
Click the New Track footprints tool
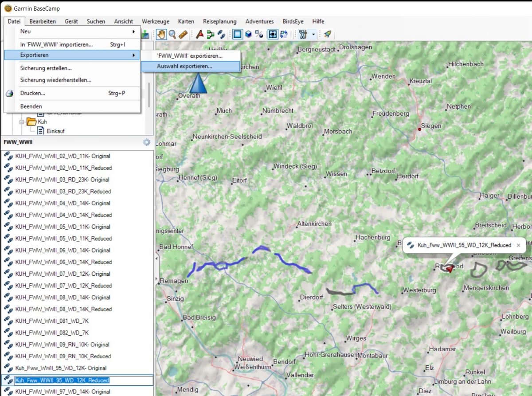(221, 34)
